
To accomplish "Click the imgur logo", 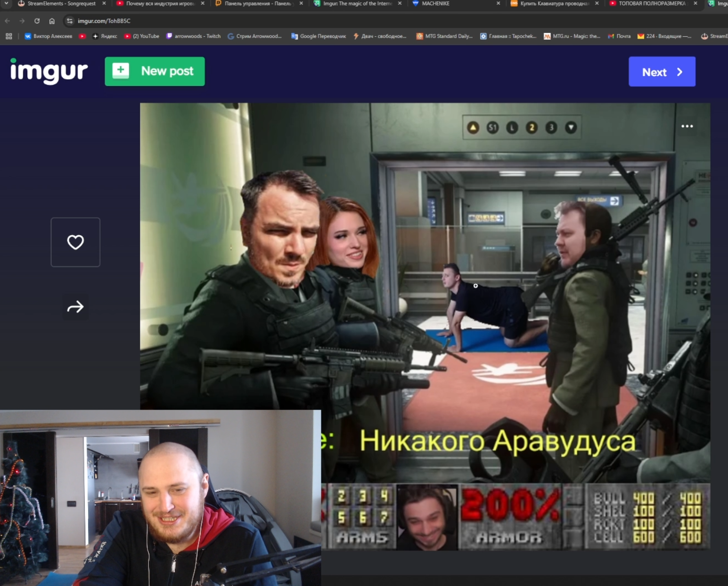I will (49, 71).
